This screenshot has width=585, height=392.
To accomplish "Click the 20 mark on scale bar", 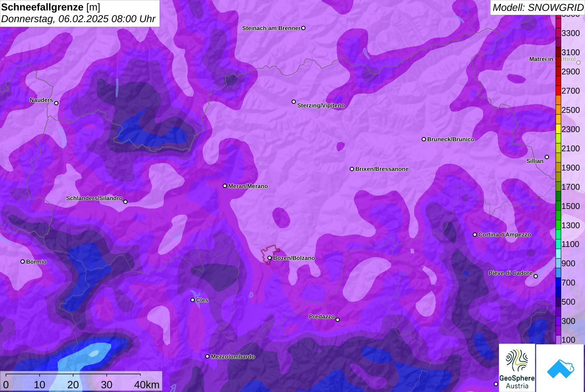I will (x=73, y=385).
